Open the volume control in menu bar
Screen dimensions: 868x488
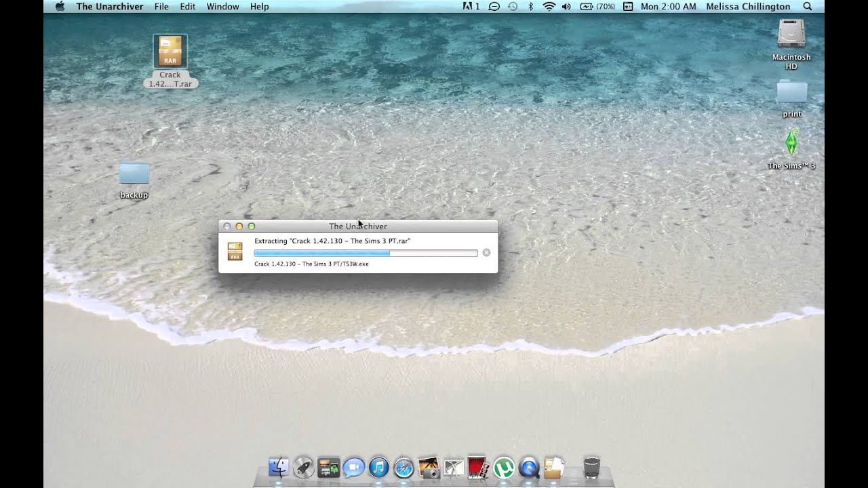pyautogui.click(x=566, y=6)
